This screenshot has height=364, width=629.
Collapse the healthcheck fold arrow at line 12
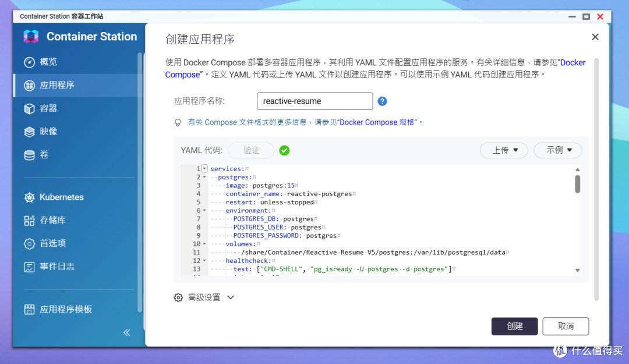pyautogui.click(x=204, y=260)
